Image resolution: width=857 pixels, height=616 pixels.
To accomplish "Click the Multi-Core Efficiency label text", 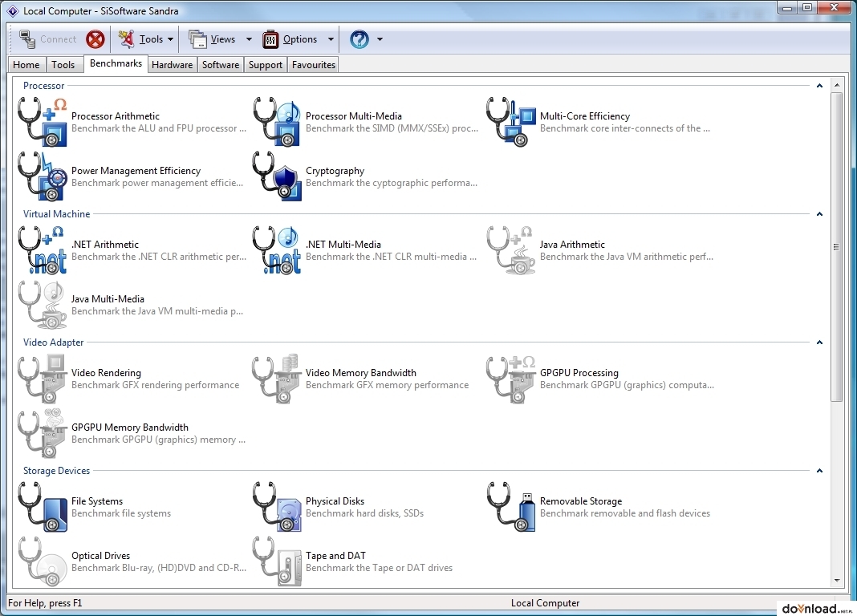I will 585,116.
